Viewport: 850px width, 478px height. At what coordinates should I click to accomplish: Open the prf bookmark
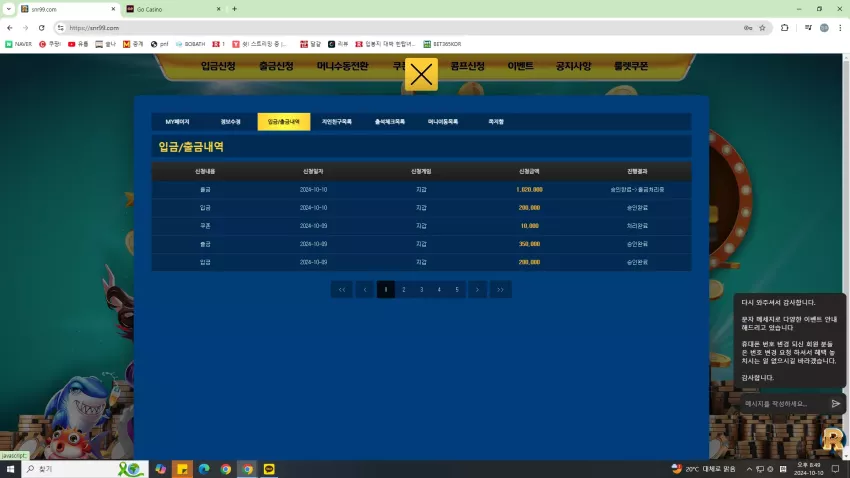coord(159,44)
